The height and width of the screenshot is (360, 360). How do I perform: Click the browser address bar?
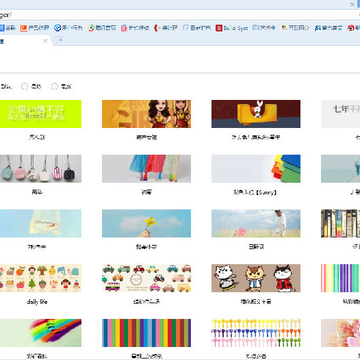coord(180,15)
